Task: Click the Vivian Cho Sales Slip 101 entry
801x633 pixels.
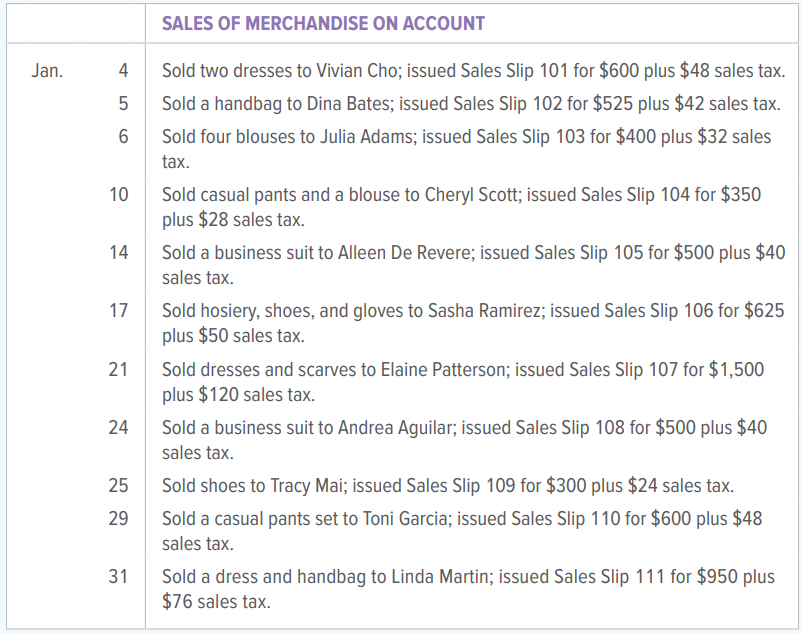Action: [x=474, y=71]
